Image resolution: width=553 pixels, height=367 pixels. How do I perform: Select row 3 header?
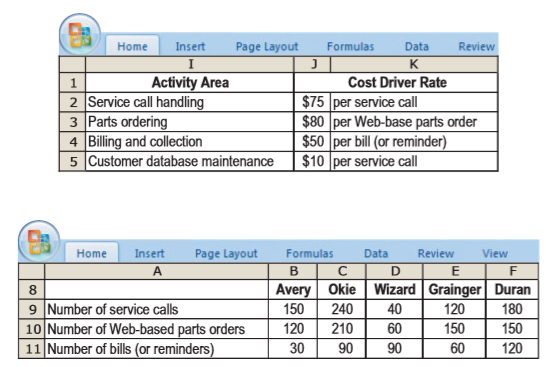(73, 122)
